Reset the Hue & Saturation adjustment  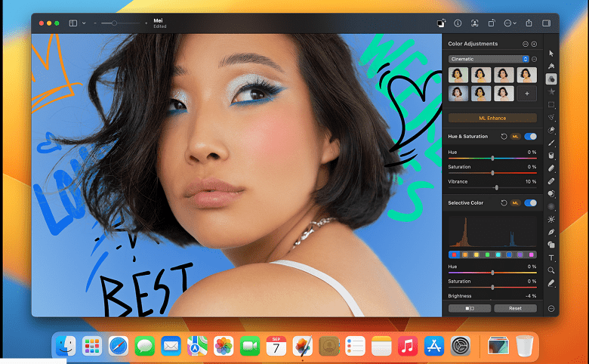pyautogui.click(x=504, y=137)
